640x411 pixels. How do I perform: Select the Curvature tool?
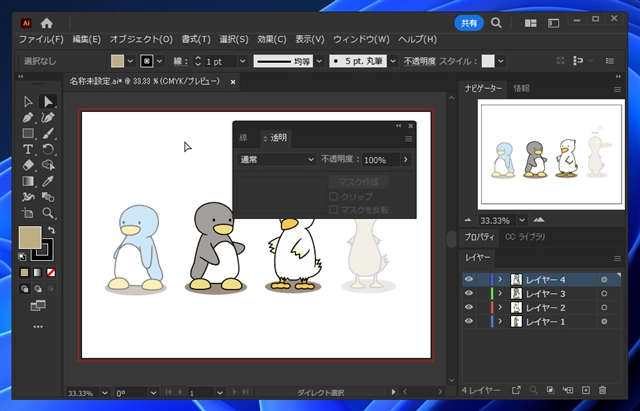pyautogui.click(x=48, y=118)
